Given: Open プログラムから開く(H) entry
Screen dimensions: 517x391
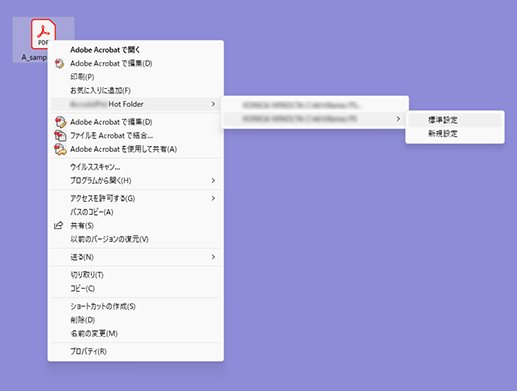Looking at the screenshot, I should [137, 181].
